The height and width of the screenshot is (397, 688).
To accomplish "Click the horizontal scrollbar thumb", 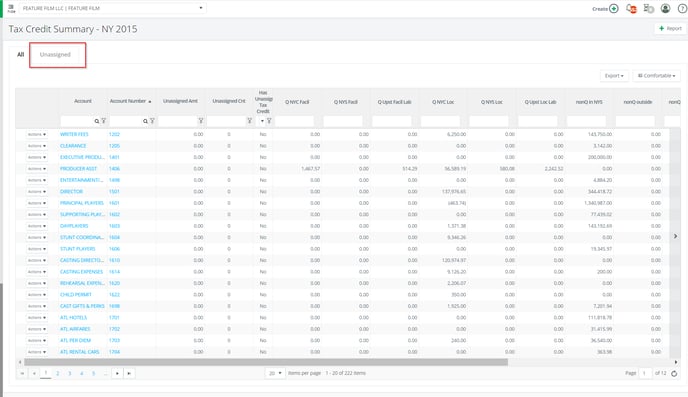I will [x=266, y=362].
